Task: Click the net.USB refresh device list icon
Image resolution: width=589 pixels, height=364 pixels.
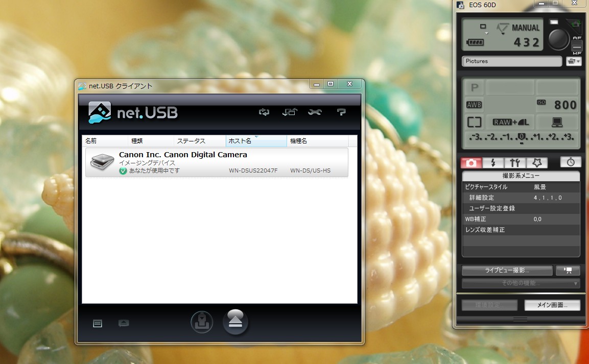Action: (x=264, y=112)
